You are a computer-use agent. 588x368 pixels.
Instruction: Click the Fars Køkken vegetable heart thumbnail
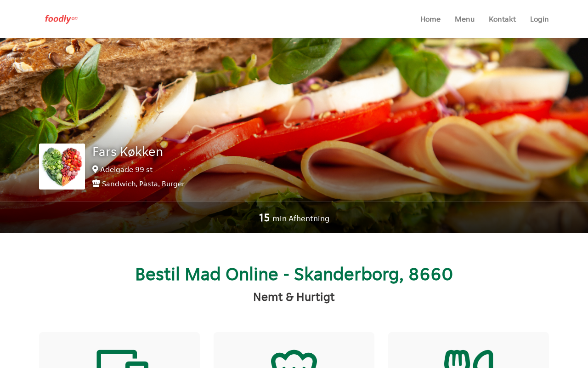(62, 167)
